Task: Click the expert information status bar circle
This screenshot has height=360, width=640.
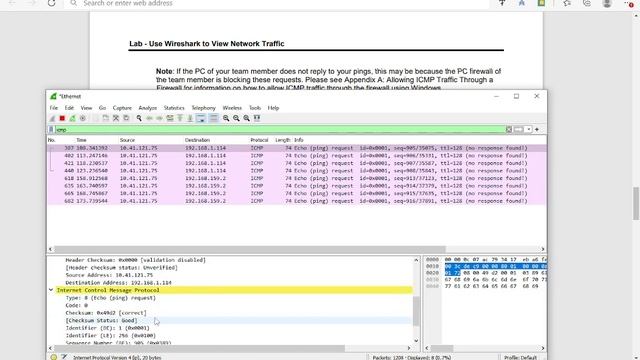Action: (53, 357)
